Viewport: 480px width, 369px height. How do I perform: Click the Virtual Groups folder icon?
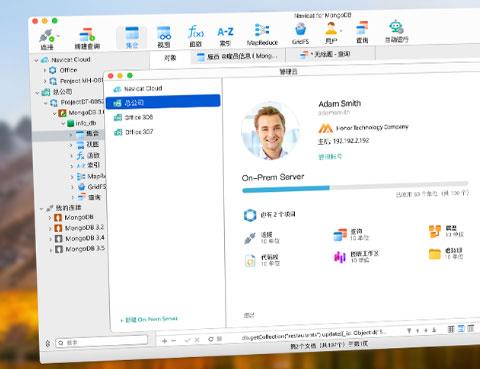[x=435, y=254]
